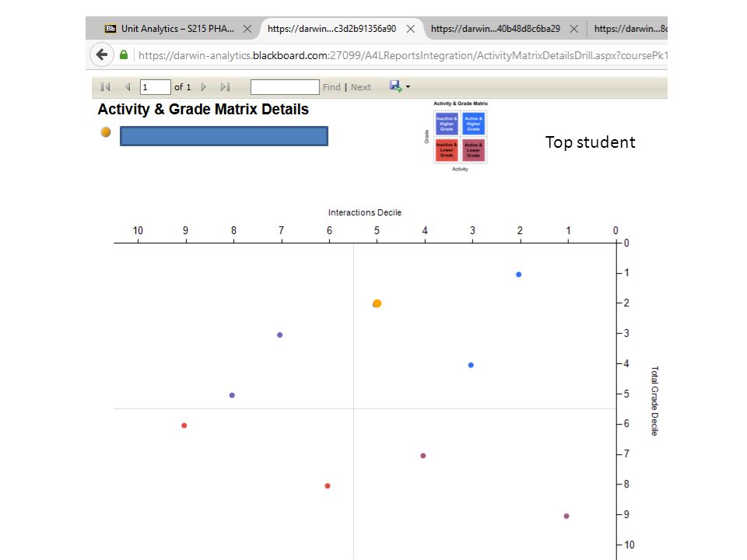Click the green secure padlock icon
The width and height of the screenshot is (747, 560).
pyautogui.click(x=124, y=54)
